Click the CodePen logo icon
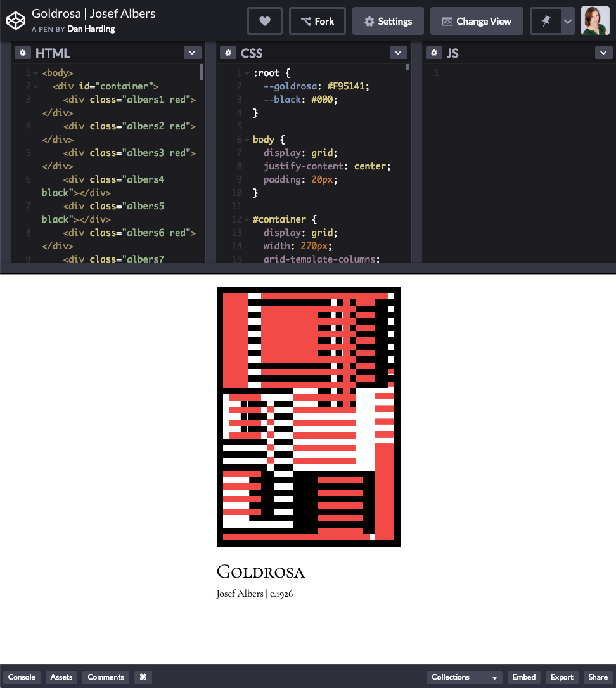 (x=16, y=21)
